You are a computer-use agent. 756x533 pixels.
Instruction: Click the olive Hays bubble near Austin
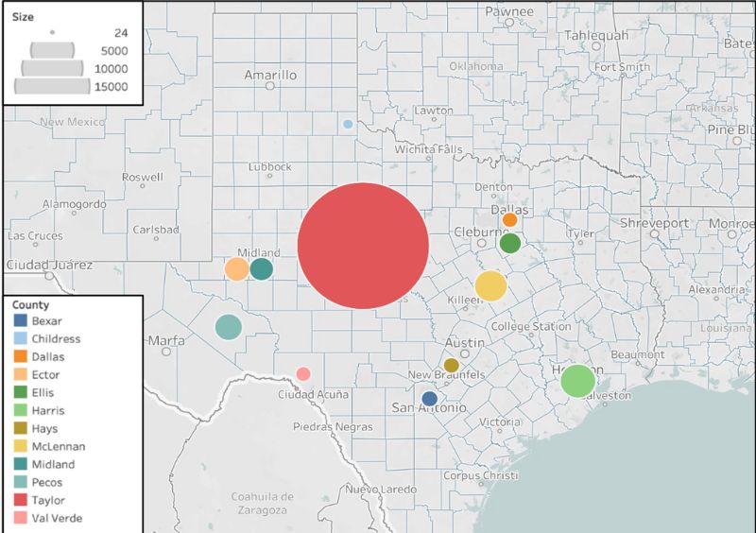452,365
